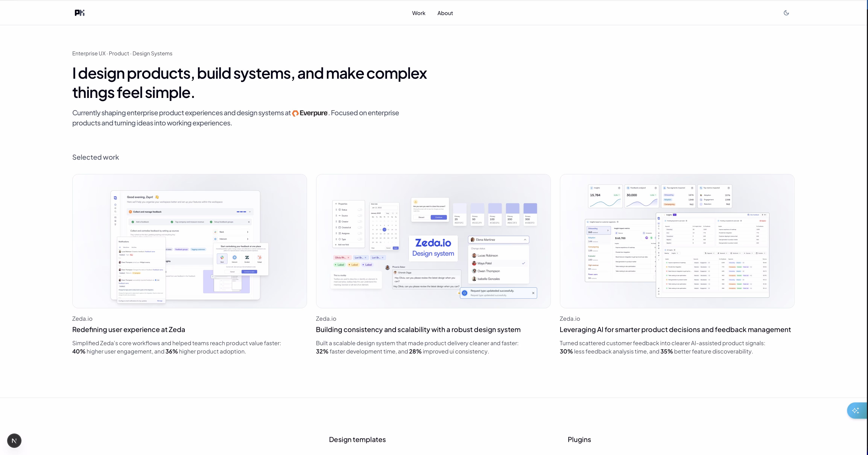Open "Leveraging AI for smarter product decisions" title
868x455 pixels.
675,330
